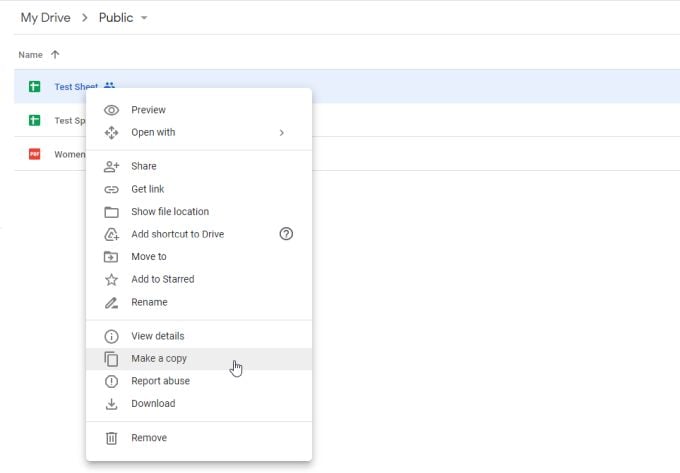This screenshot has height=473, width=680.
Task: Click the pencil Rename icon
Action: (x=112, y=302)
